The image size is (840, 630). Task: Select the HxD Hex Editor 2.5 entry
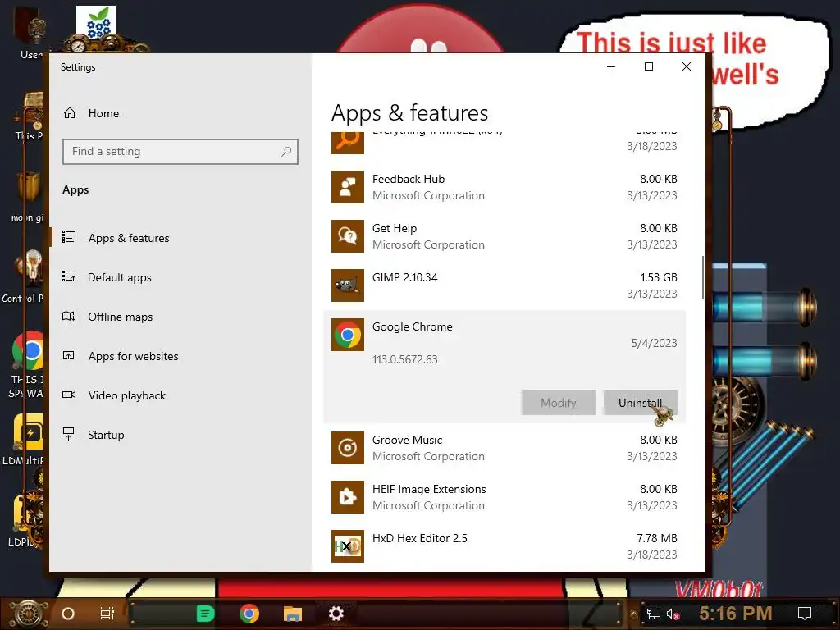coord(419,538)
